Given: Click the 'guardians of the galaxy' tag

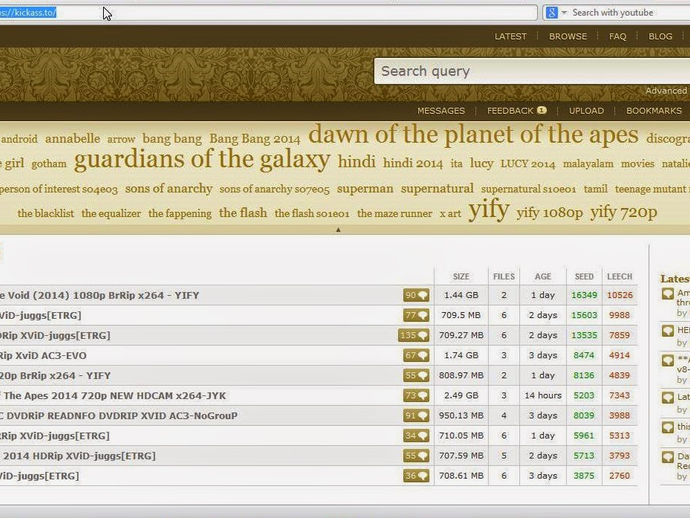Looking at the screenshot, I should 202,159.
